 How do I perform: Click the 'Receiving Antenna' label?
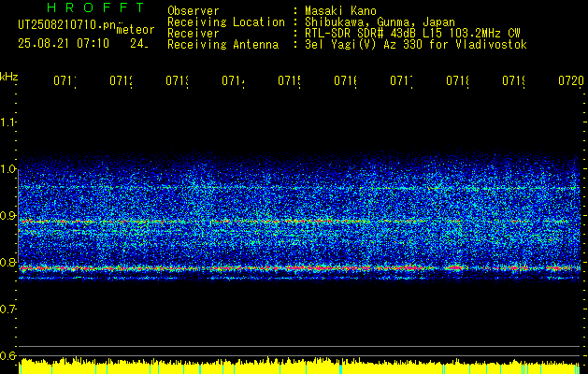[x=223, y=45]
